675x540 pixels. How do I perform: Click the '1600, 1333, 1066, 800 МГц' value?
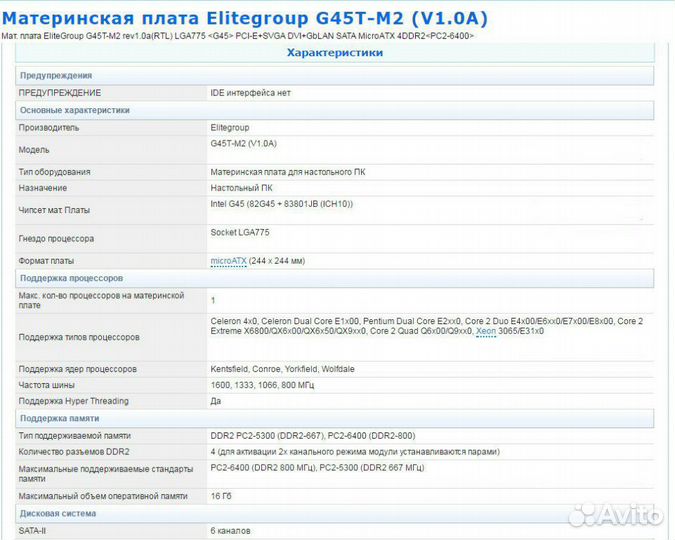(x=262, y=385)
